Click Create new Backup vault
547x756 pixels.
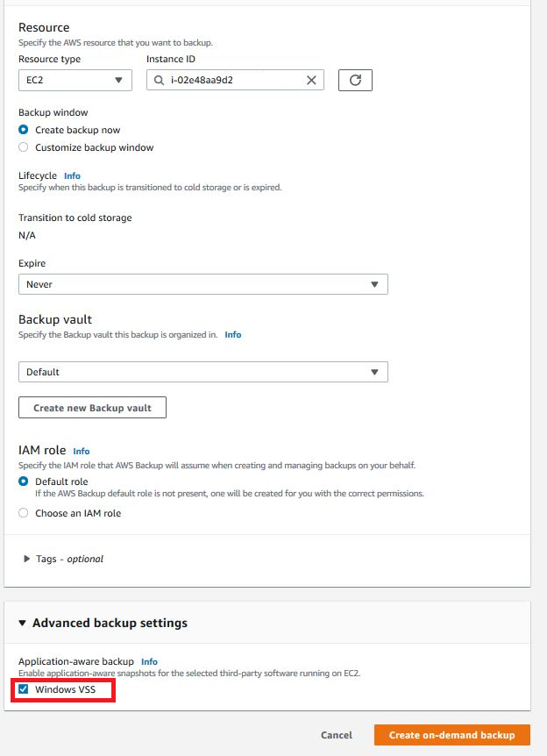point(92,407)
